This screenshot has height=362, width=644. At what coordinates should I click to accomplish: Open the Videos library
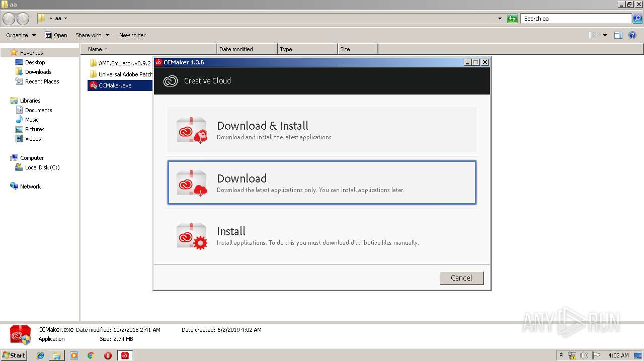click(x=33, y=139)
